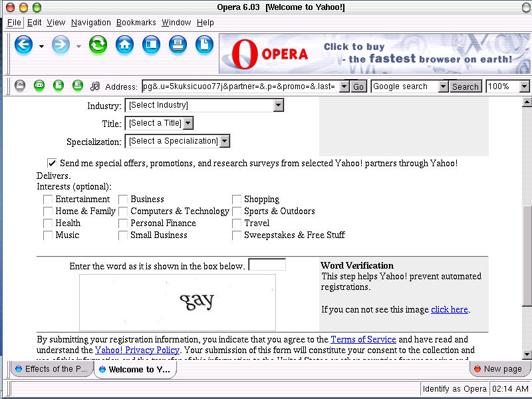Select the Welcome to Y... tab
The image size is (532, 399).
[x=135, y=370]
